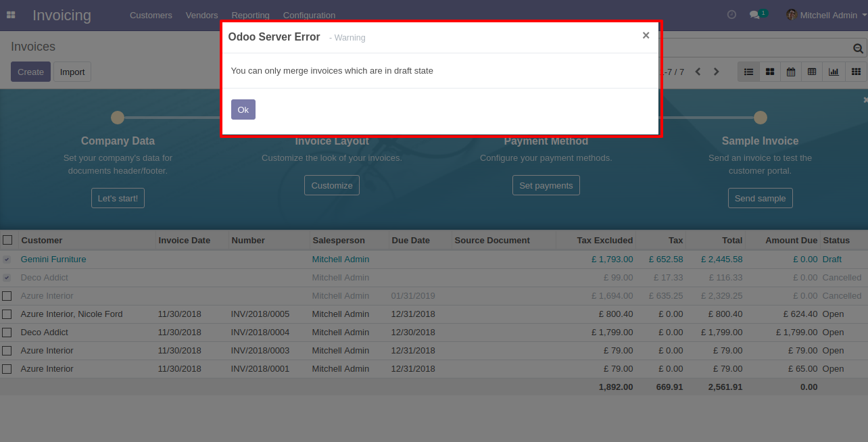Switch to kanban view
Screen dimensions: 868x442
(x=769, y=72)
